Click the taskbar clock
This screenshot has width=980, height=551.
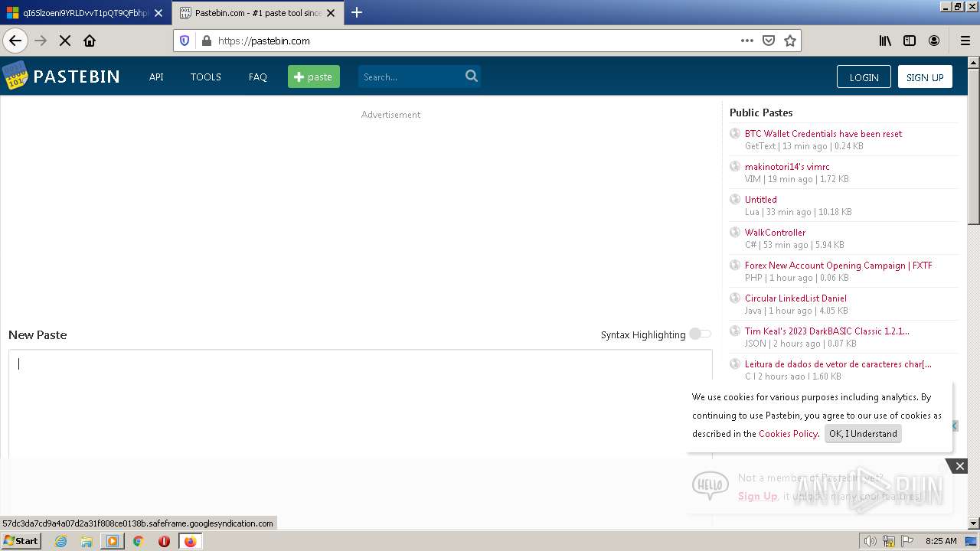tap(941, 541)
